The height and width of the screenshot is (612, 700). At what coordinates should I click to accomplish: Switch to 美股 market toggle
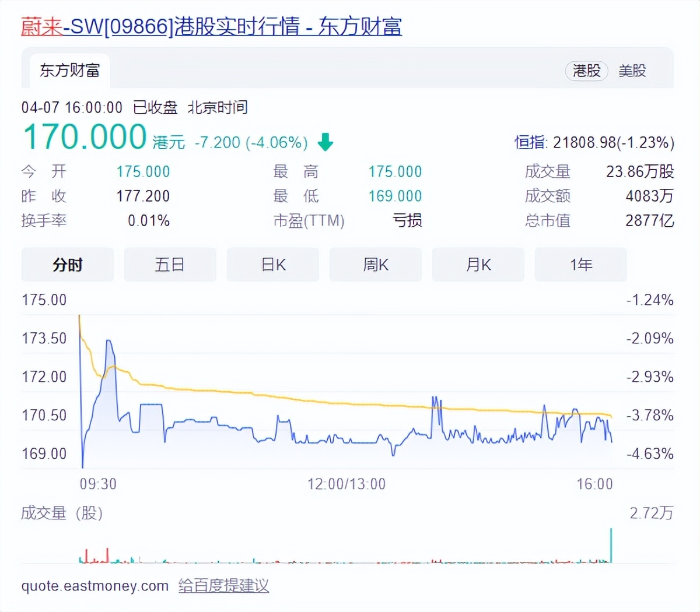click(632, 71)
